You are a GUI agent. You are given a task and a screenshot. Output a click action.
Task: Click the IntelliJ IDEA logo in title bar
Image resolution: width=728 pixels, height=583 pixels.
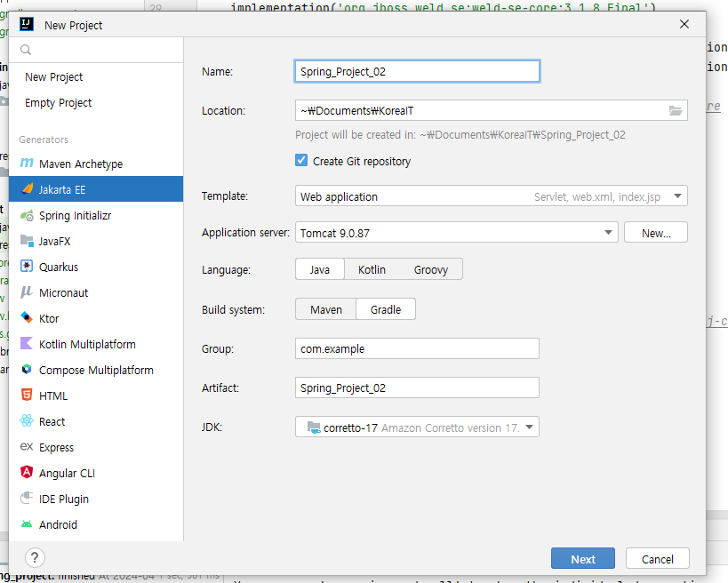click(x=27, y=25)
